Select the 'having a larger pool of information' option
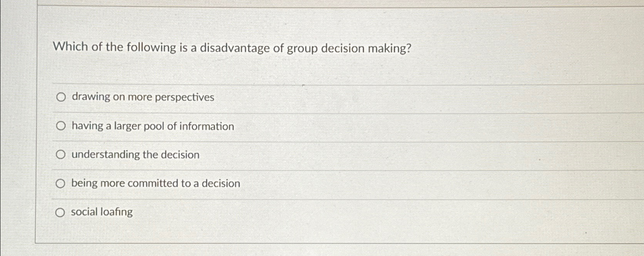Viewport: 644px width, 256px height. click(x=60, y=126)
